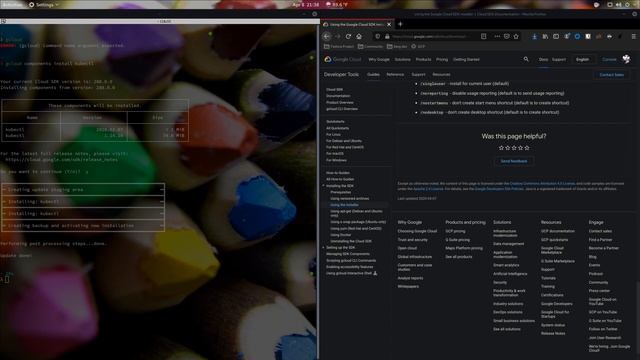This screenshot has width=640, height=360.
Task: Open a new Firefox tab
Action: pos(400,24)
